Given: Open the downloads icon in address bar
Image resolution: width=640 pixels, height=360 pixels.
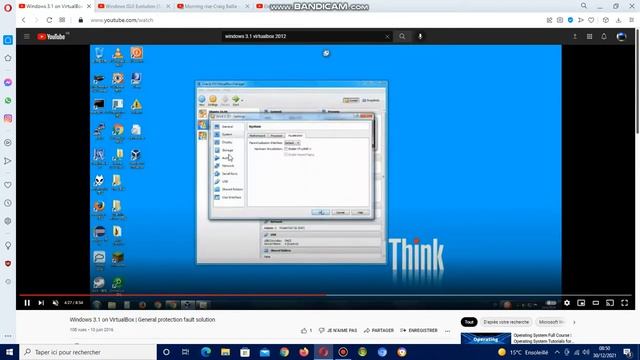Looking at the screenshot, I should (618, 20).
